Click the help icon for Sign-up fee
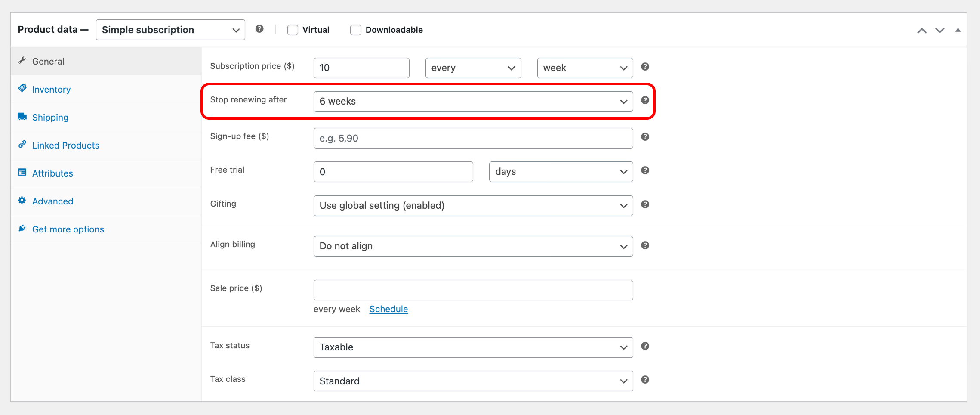 click(x=645, y=137)
